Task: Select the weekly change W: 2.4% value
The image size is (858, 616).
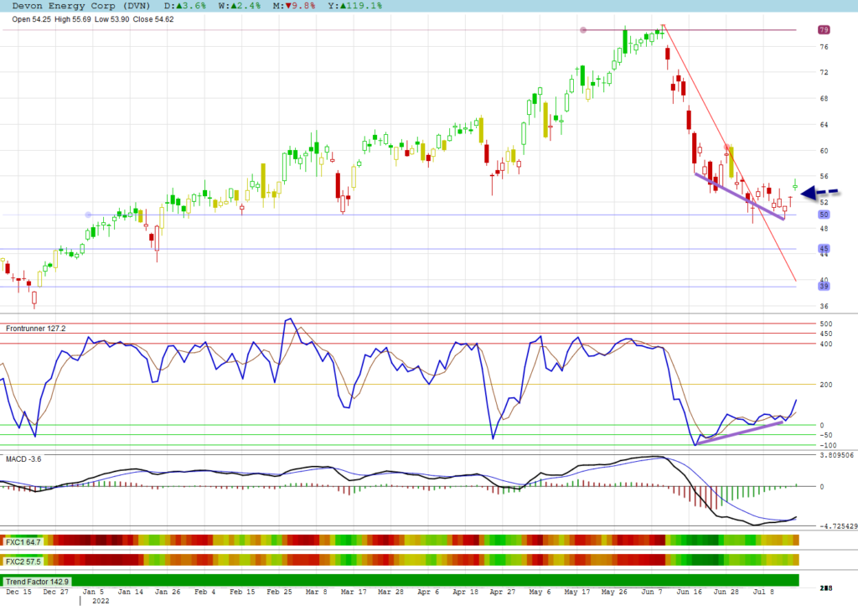Action: pos(239,6)
